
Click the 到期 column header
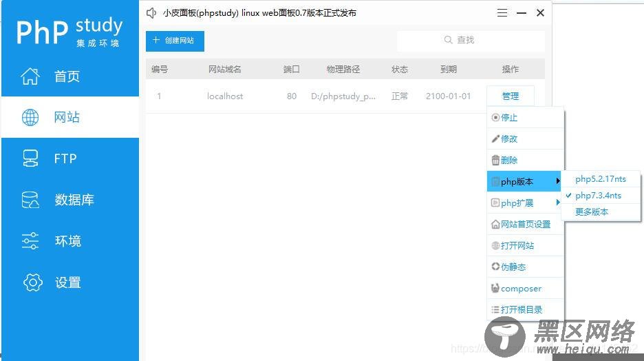[x=449, y=69]
